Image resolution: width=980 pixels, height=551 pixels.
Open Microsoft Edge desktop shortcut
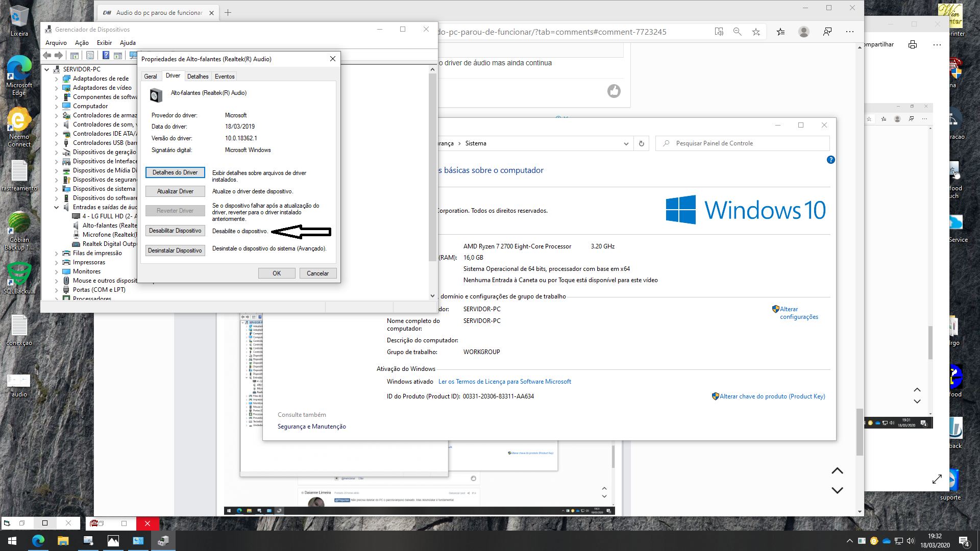tap(19, 76)
